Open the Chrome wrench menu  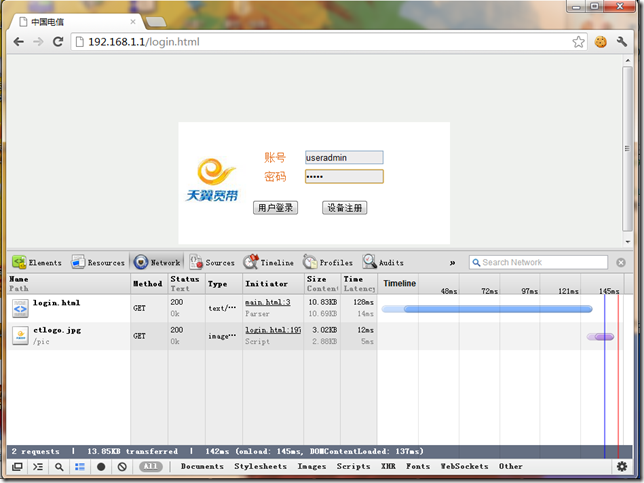click(x=622, y=41)
